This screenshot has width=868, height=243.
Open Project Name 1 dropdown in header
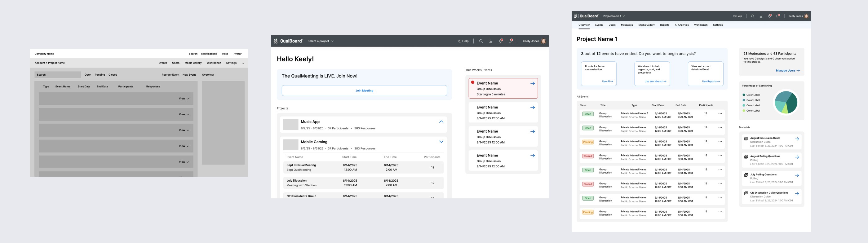click(614, 16)
